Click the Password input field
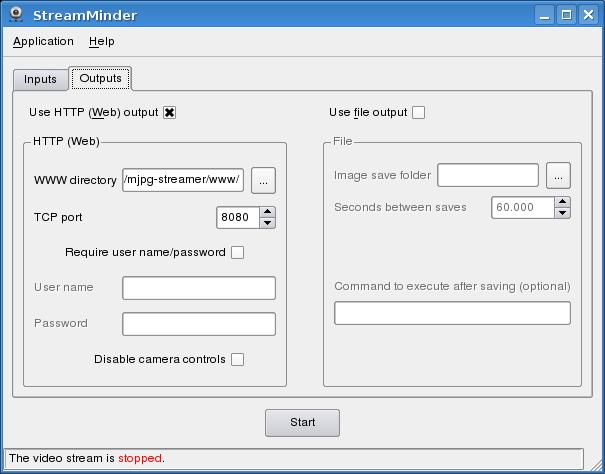605x474 pixels. (199, 324)
